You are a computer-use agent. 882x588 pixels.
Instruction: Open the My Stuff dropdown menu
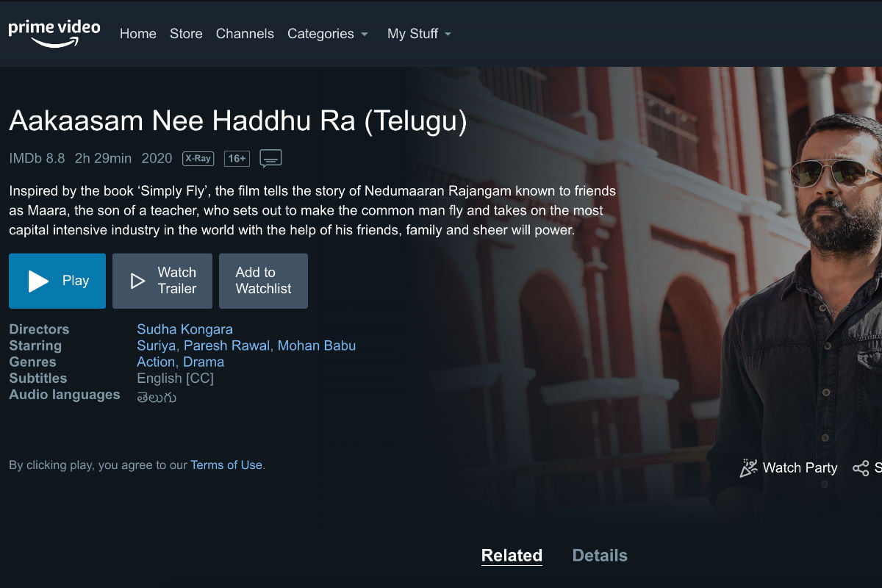click(x=419, y=34)
